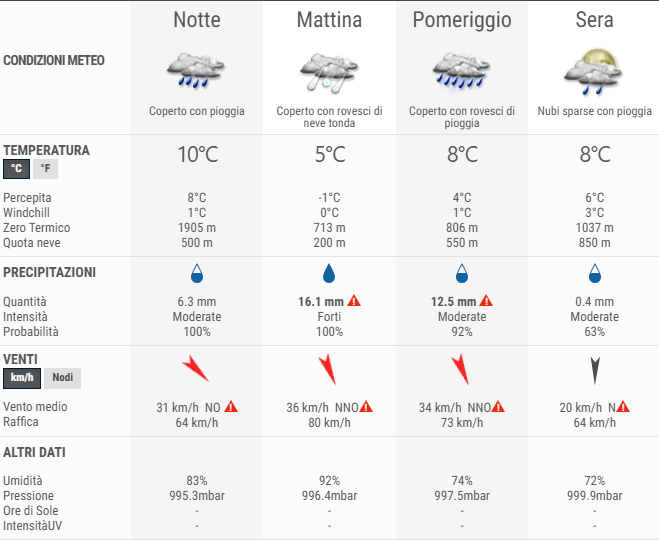Click the Mattina solid raindrop precipitation icon
Screen dimensions: 659x542
(329, 273)
